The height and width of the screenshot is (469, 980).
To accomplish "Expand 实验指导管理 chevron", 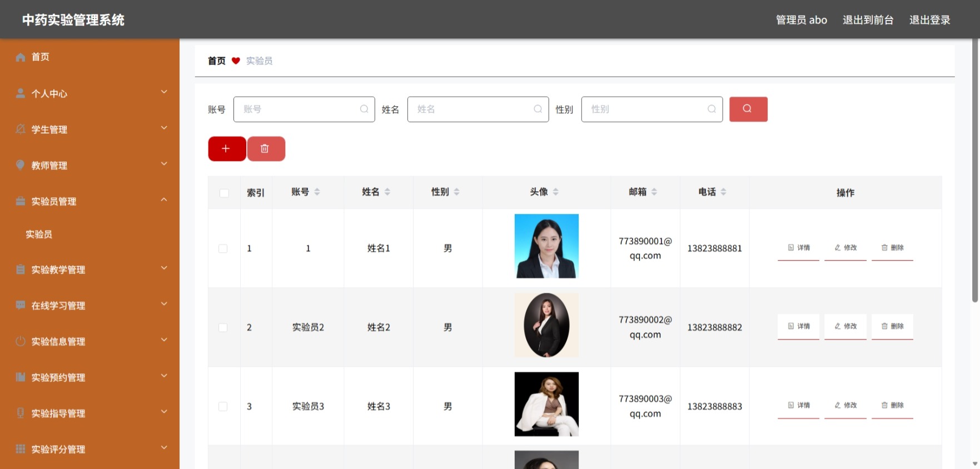I will click(164, 412).
